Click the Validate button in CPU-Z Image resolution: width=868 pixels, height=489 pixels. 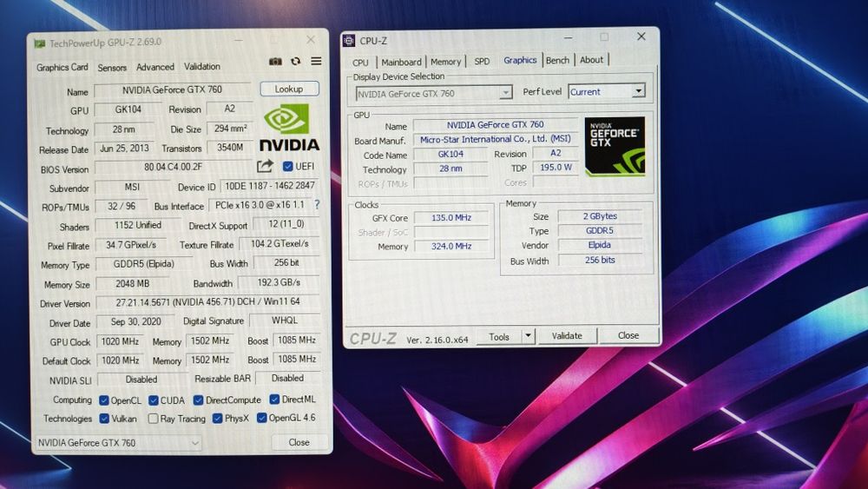567,335
